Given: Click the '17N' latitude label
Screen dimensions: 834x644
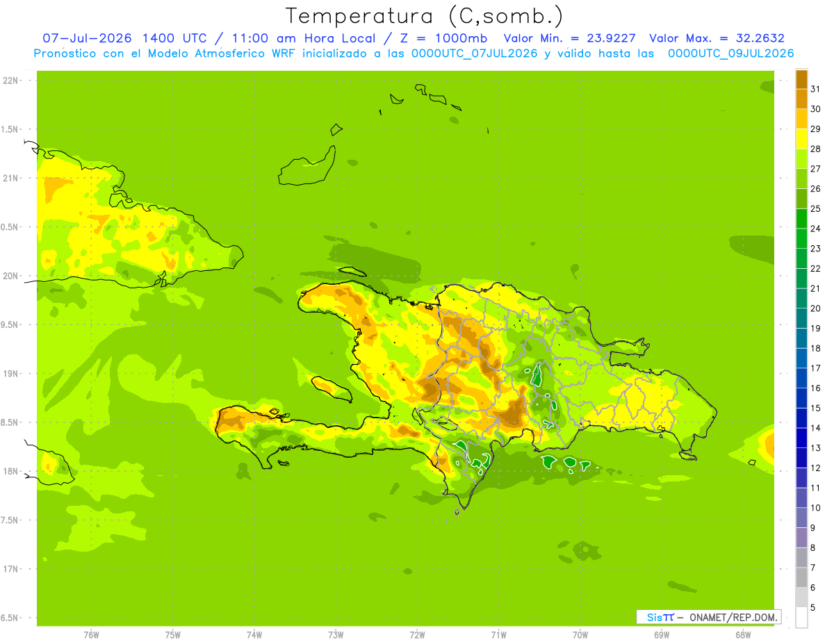Looking at the screenshot, I should click(x=10, y=569).
